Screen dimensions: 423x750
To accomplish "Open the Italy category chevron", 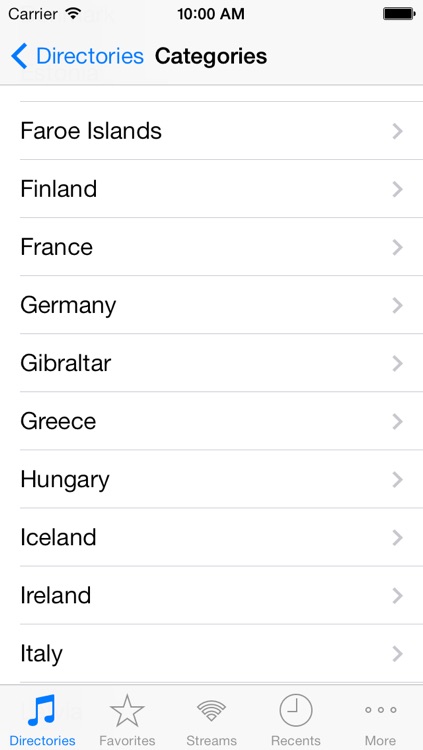I will click(397, 654).
